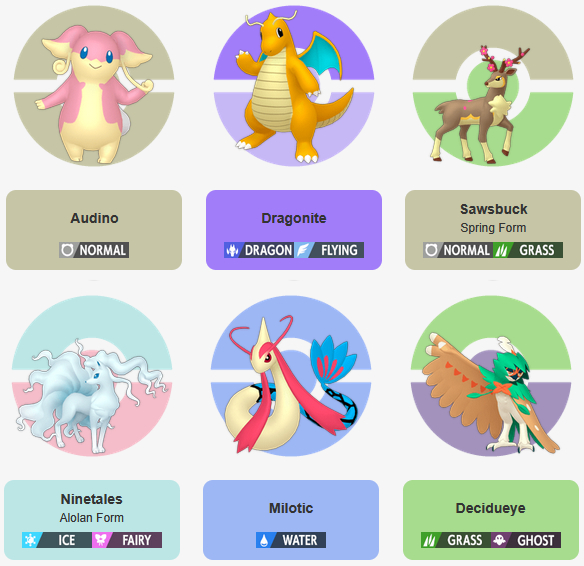Select the Milotic artwork image

click(x=291, y=376)
